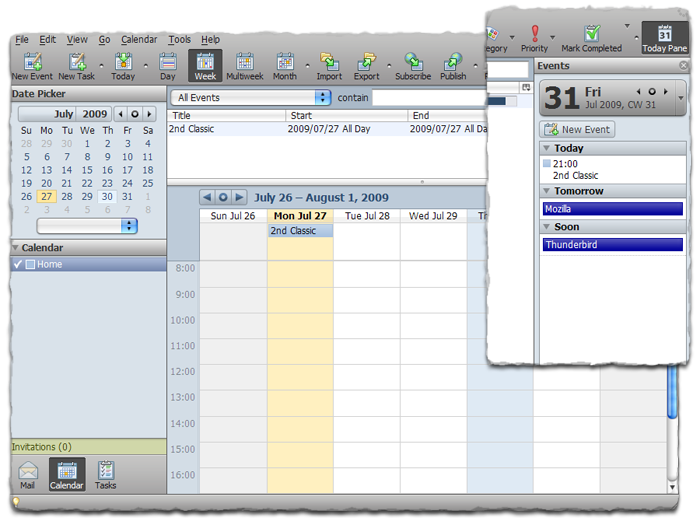Click the calendar vertical scrollbar thumb
Image resolution: width=700 pixels, height=525 pixels.
(672, 392)
